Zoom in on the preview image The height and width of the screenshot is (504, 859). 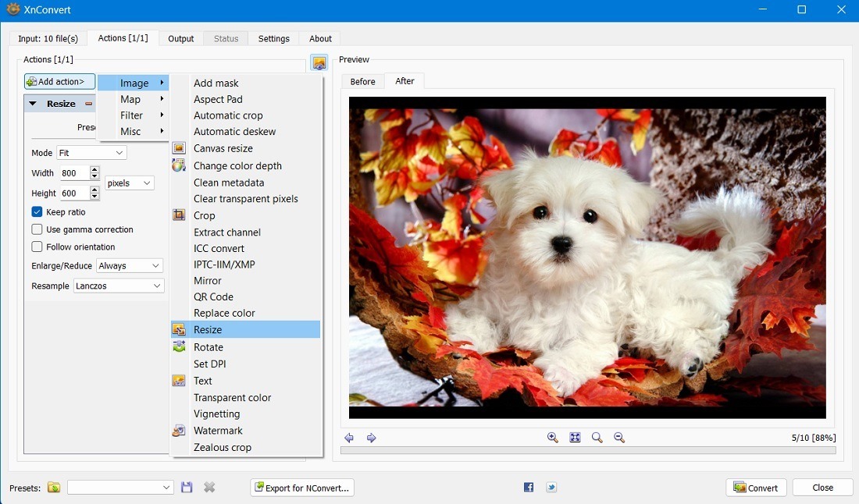click(x=553, y=438)
